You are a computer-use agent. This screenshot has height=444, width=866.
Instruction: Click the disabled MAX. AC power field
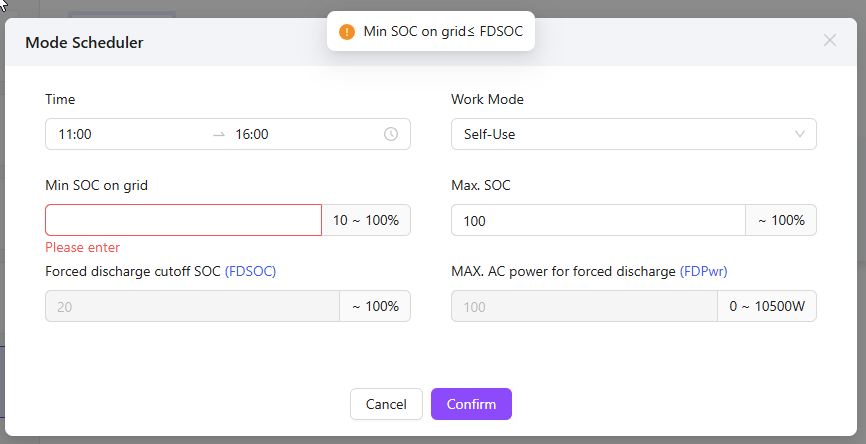584,306
